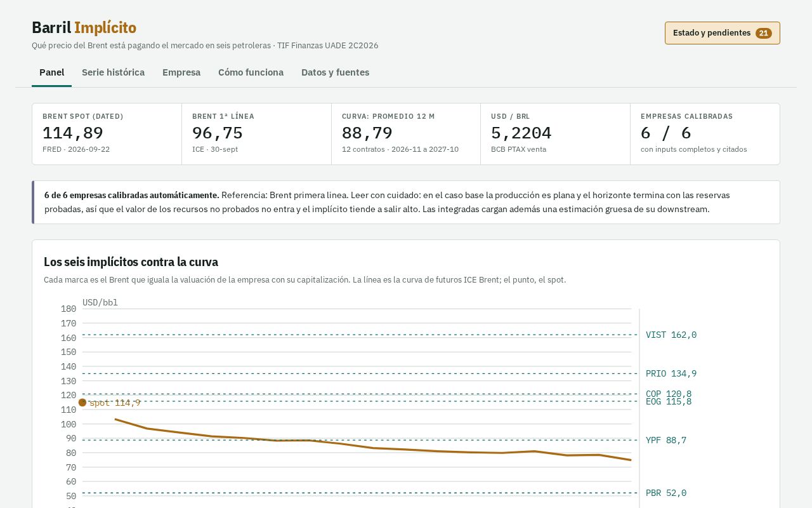Select the Curva promedio 12 M card
Screen dimensions: 812x508
pos(406,134)
